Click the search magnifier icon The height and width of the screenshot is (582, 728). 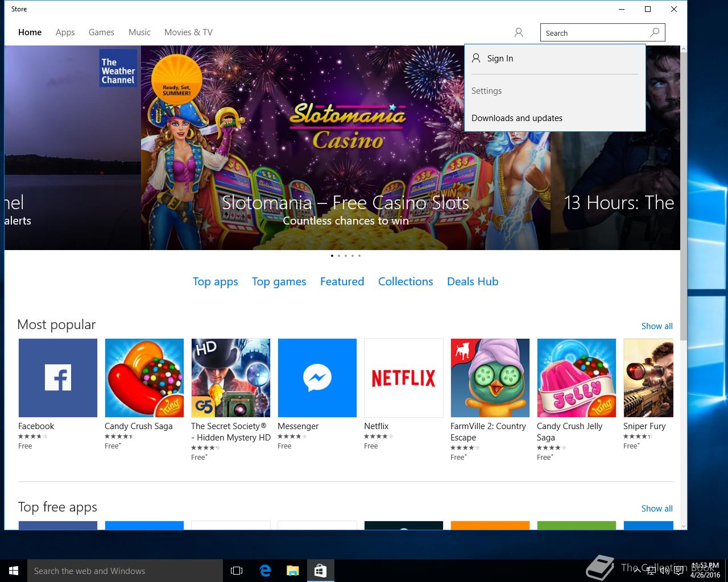tap(655, 32)
